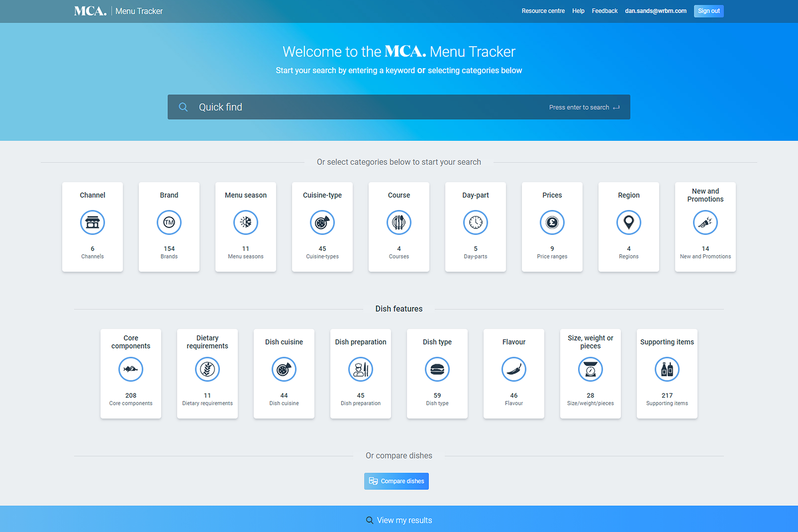Open the Resource centre link
The image size is (798, 532).
(543, 11)
